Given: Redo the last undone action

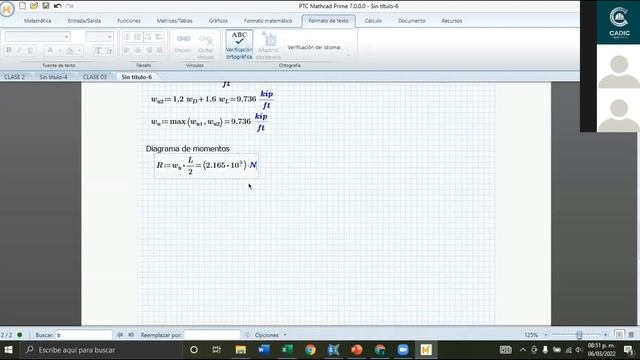Looking at the screenshot, I should 70,6.
